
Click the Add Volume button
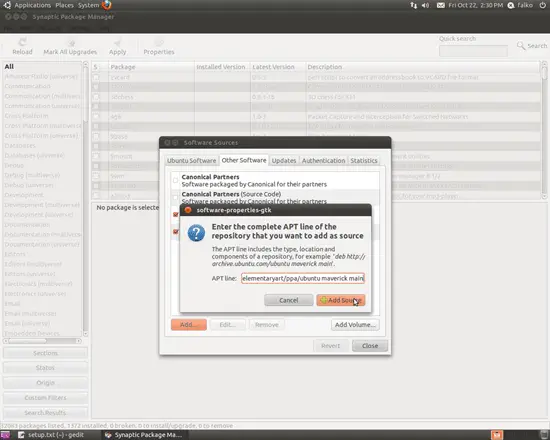(x=355, y=325)
